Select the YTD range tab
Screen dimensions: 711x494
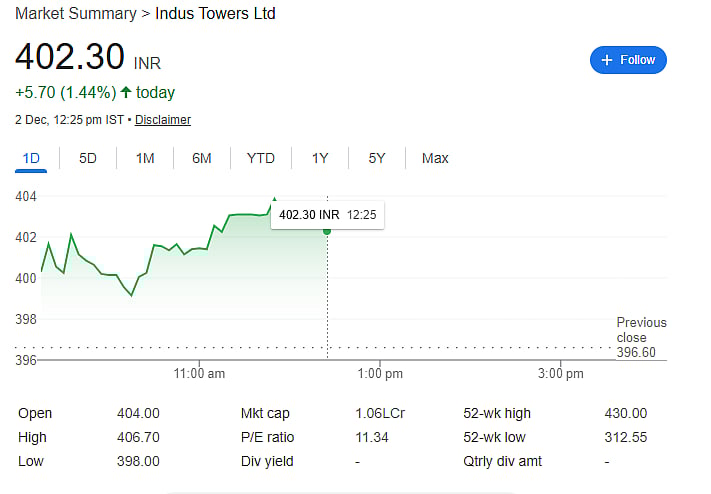(260, 158)
